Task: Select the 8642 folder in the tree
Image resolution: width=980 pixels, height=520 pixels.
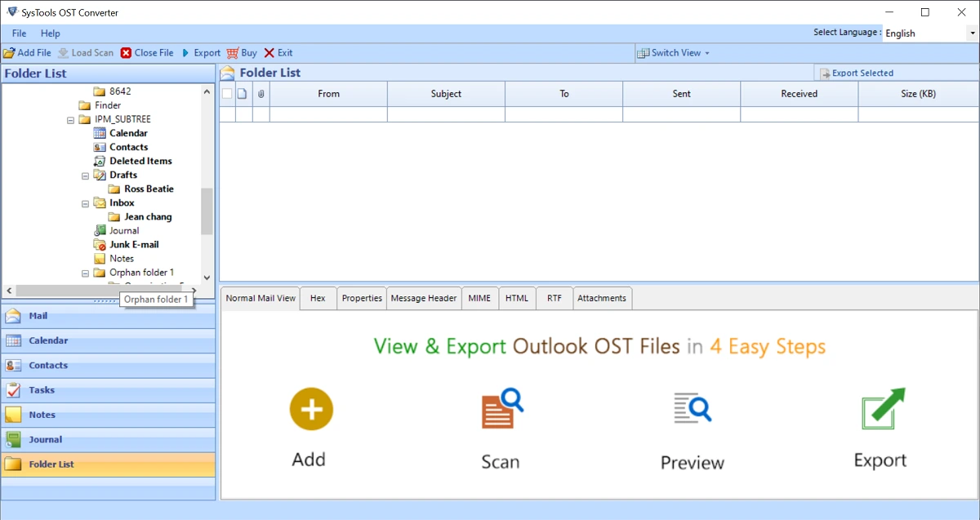Action: 120,91
